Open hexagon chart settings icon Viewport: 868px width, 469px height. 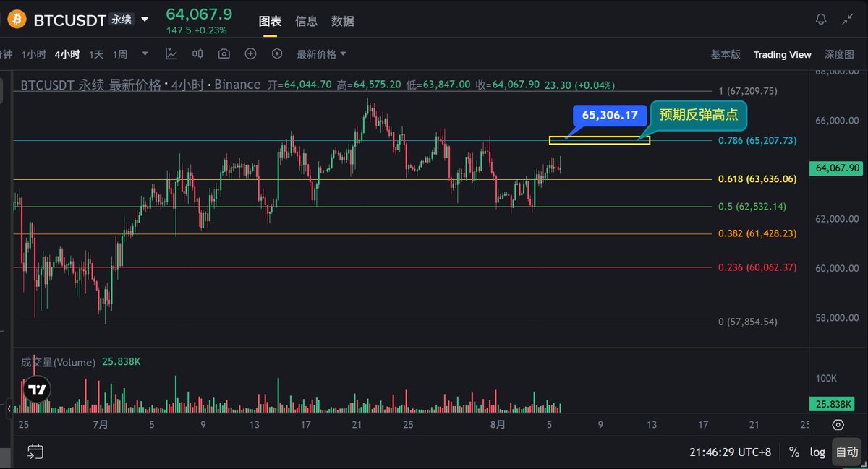277,53
